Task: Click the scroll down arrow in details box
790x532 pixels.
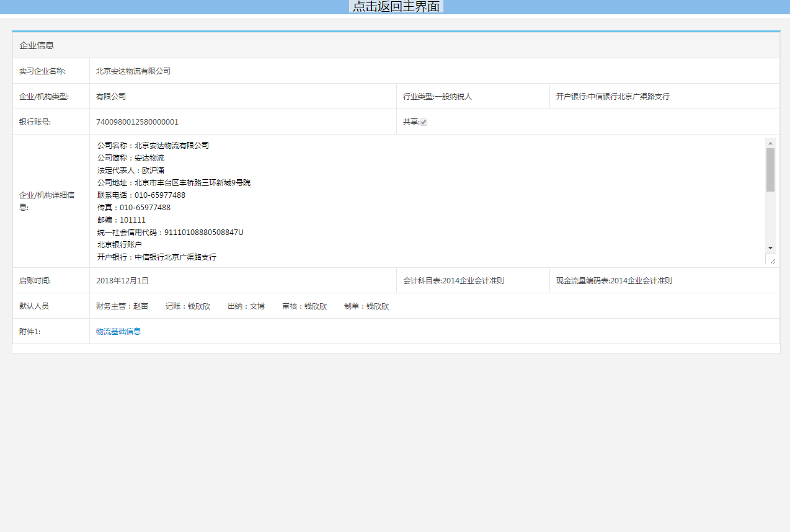Action: tap(770, 247)
